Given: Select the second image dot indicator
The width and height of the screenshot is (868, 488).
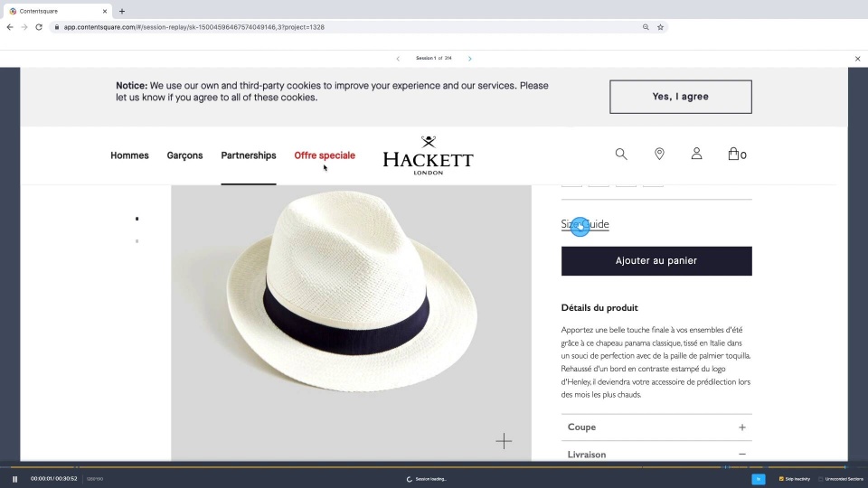Looking at the screenshot, I should coord(137,241).
